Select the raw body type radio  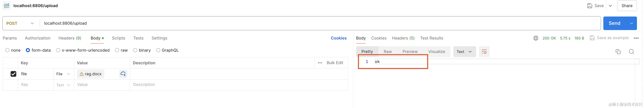(x=117, y=50)
